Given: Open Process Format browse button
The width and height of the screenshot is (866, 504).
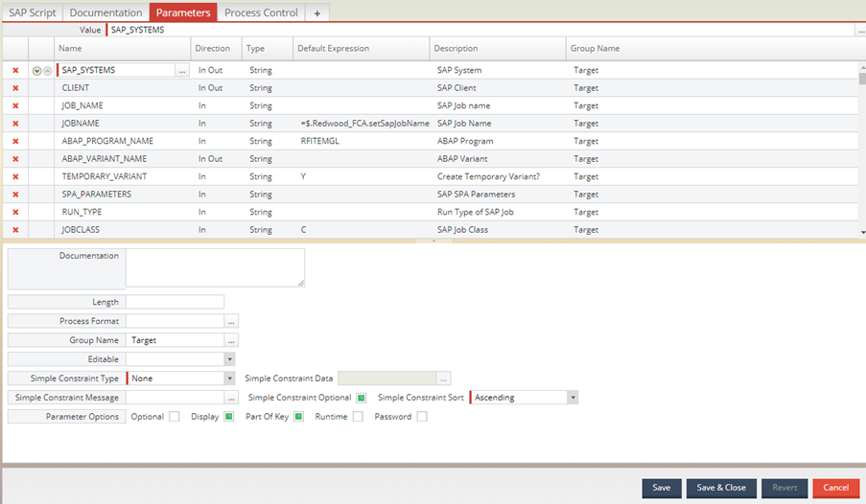Looking at the screenshot, I should [x=231, y=321].
